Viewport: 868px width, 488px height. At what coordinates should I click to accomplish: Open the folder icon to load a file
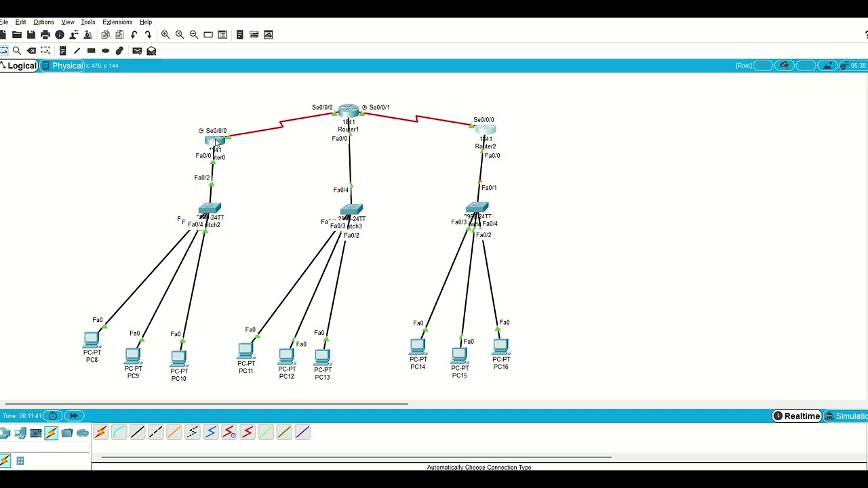click(x=17, y=35)
